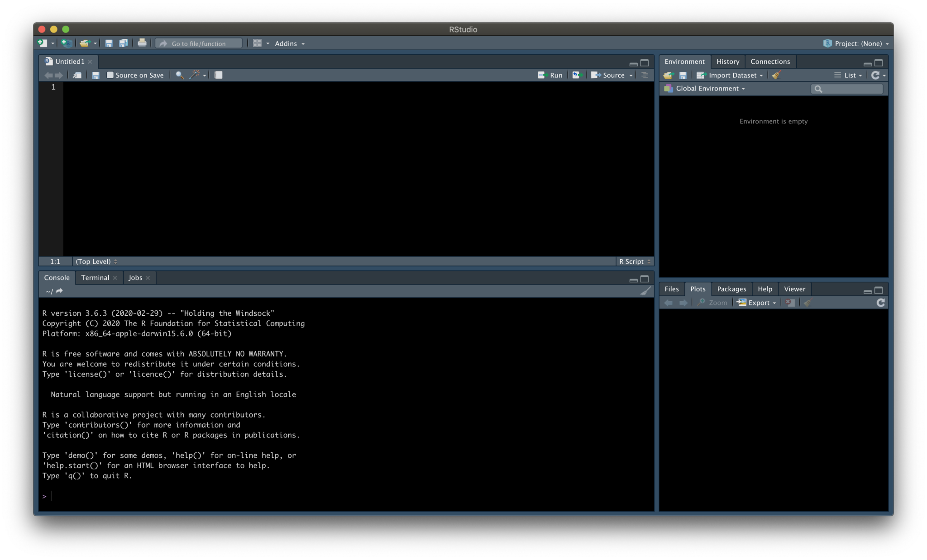
Task: Switch to the Connections tab
Action: click(x=770, y=62)
